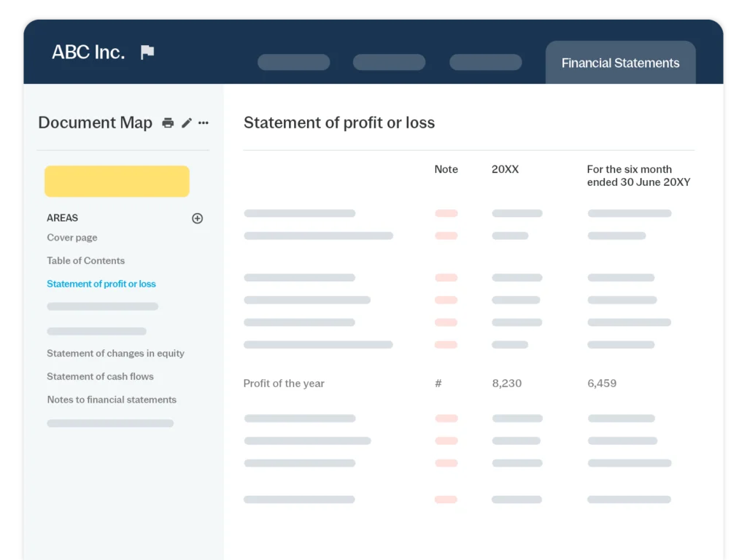Add a new area with the plus icon
The height and width of the screenshot is (560, 747).
click(x=197, y=218)
